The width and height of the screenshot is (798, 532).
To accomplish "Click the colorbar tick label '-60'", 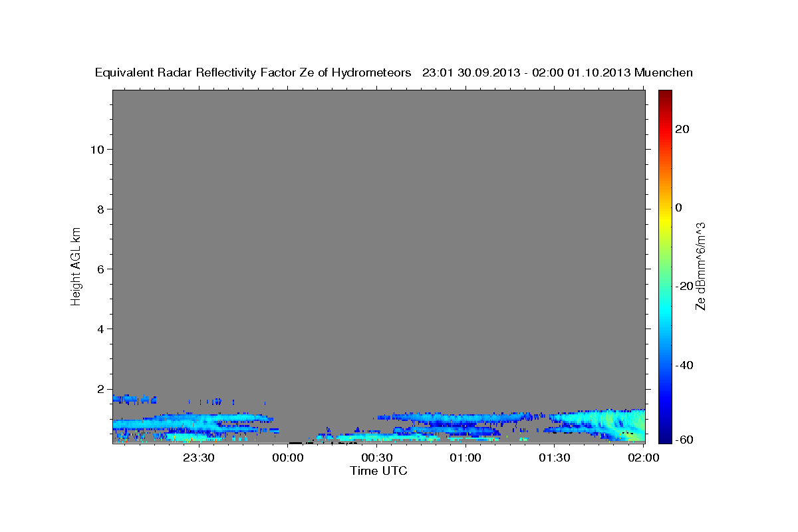I will point(684,440).
